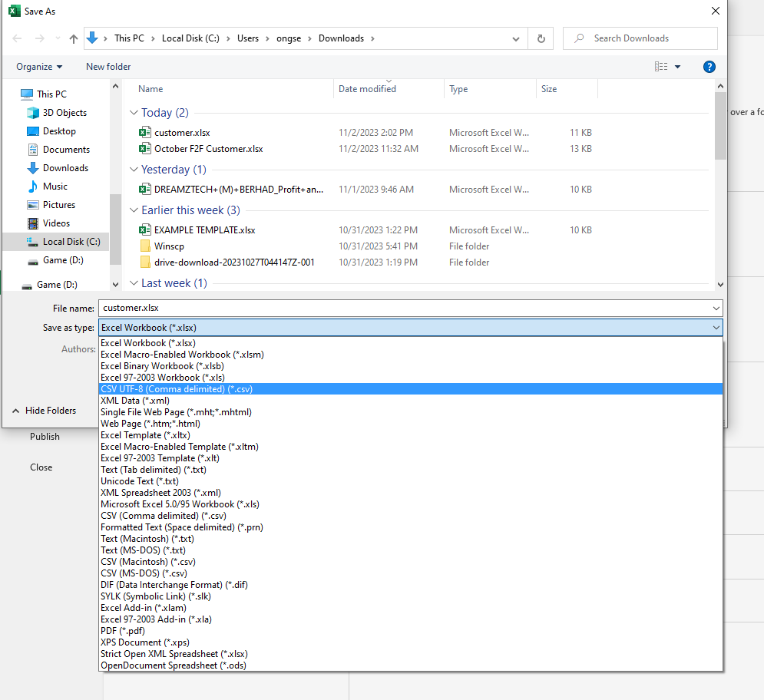Select Music in the navigation pane
764x700 pixels.
[48, 187]
